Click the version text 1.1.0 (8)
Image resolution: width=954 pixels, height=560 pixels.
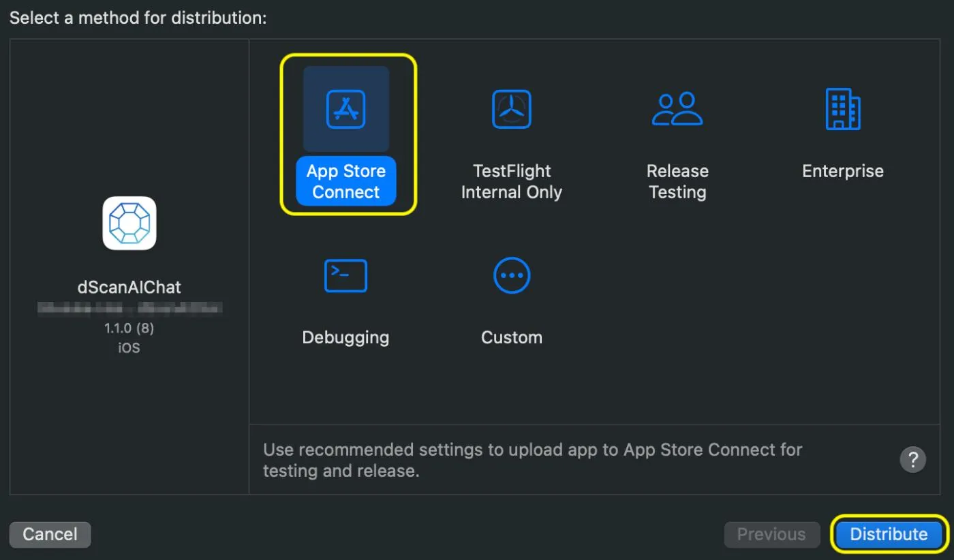point(129,328)
